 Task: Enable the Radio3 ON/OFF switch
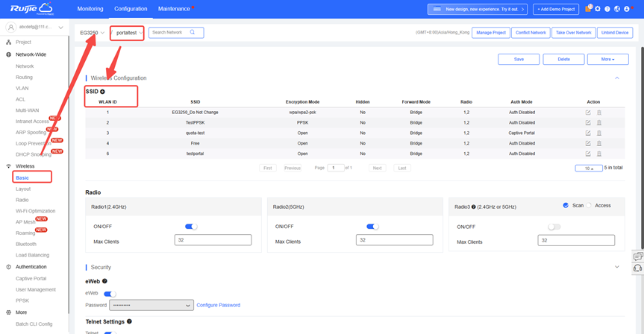pyautogui.click(x=554, y=227)
